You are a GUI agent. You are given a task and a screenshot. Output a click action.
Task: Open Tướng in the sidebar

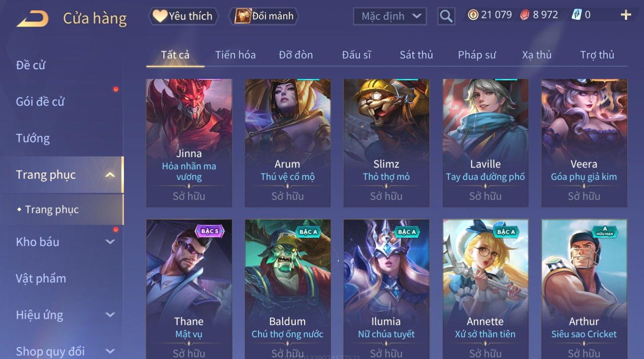click(33, 138)
